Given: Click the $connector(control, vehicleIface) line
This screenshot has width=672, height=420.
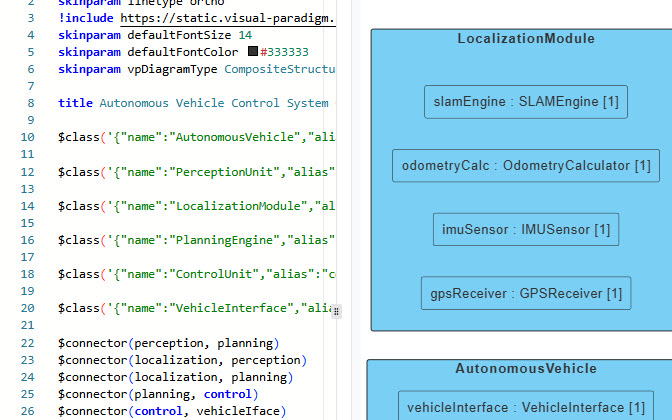Looking at the screenshot, I should [172, 411].
